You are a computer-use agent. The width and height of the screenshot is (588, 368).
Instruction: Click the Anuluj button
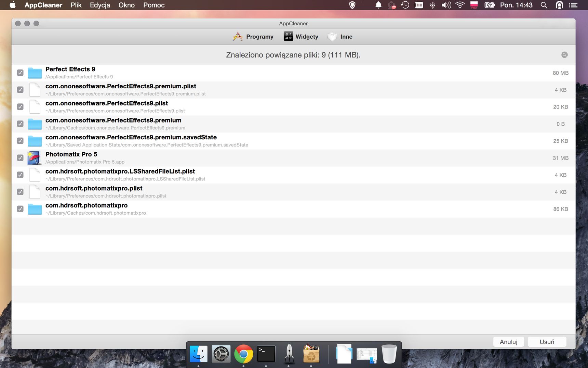coord(509,342)
